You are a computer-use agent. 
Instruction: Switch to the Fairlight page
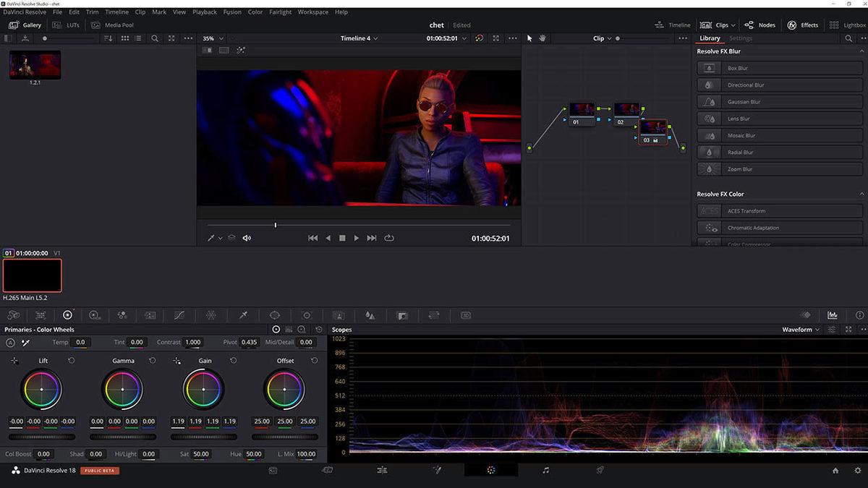[x=545, y=471]
